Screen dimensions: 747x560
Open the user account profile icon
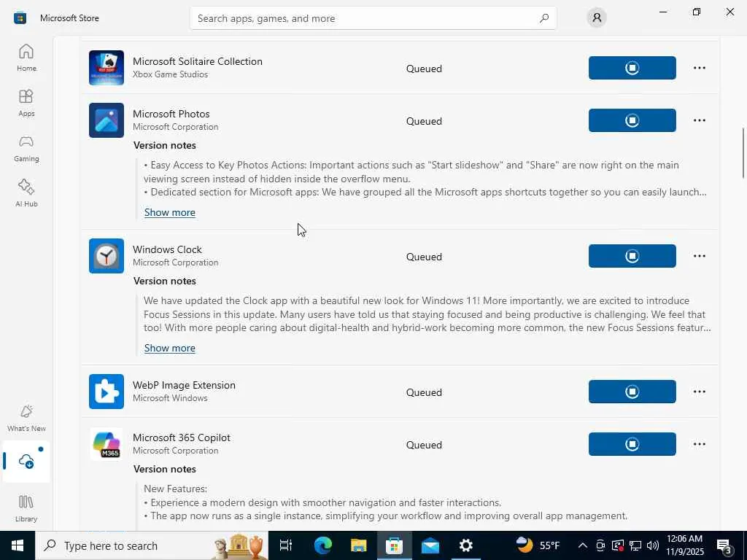(x=597, y=18)
